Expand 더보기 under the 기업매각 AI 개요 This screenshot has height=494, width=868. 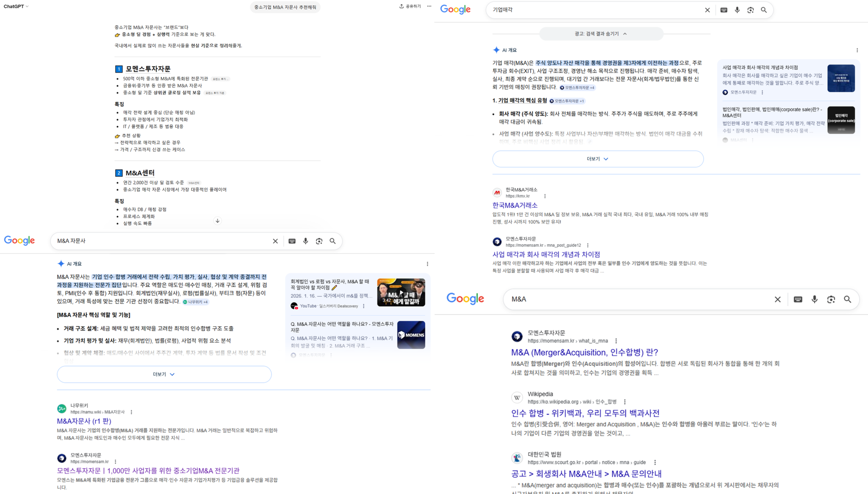click(598, 159)
